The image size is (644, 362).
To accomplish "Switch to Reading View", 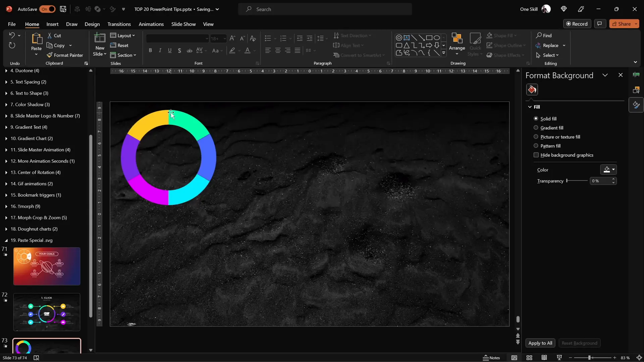I will pos(544,358).
